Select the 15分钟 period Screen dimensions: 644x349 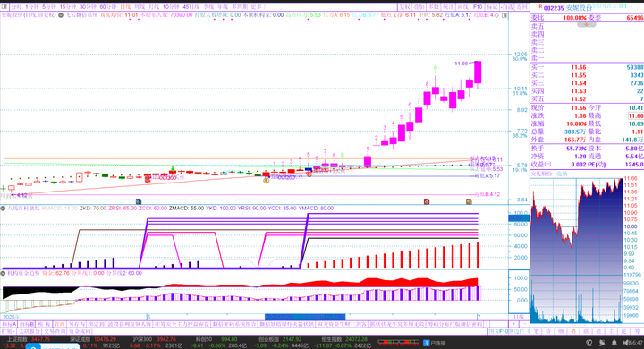[x=68, y=7]
